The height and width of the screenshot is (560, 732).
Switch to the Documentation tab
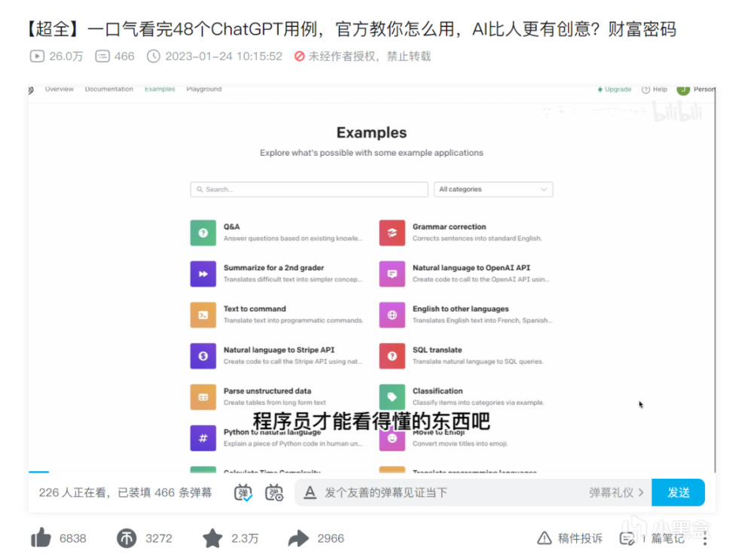coord(108,89)
